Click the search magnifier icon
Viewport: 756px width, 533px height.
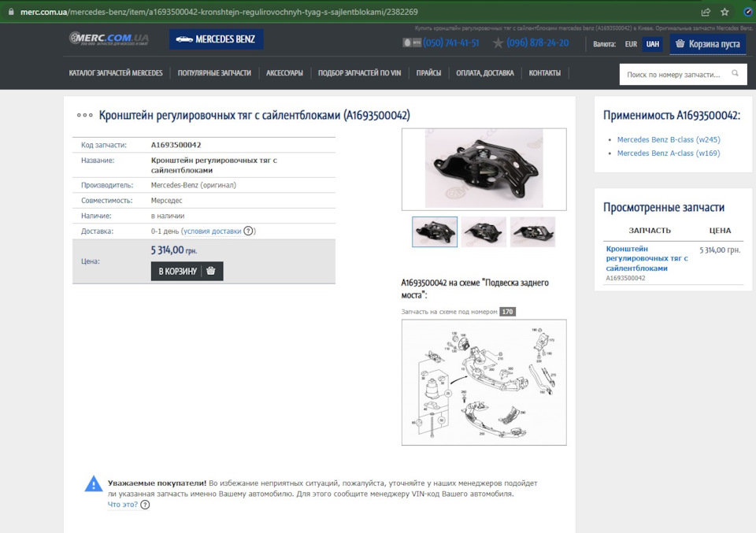pos(735,73)
